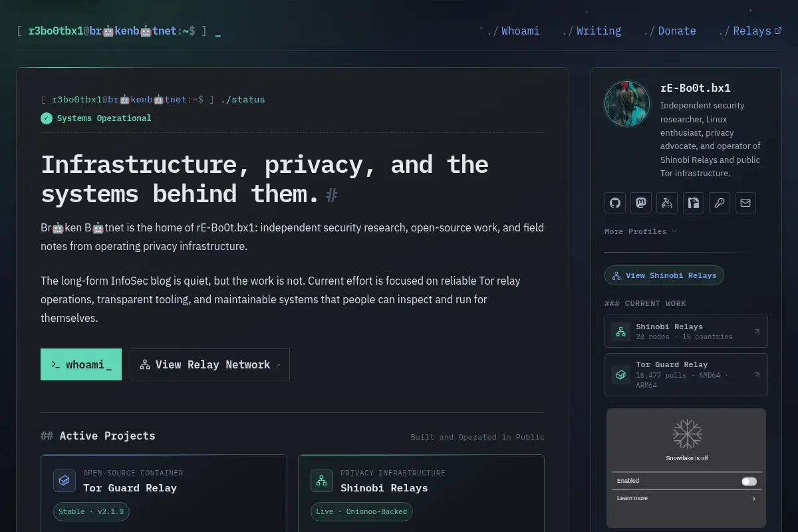Click the envelope email icon

745,203
